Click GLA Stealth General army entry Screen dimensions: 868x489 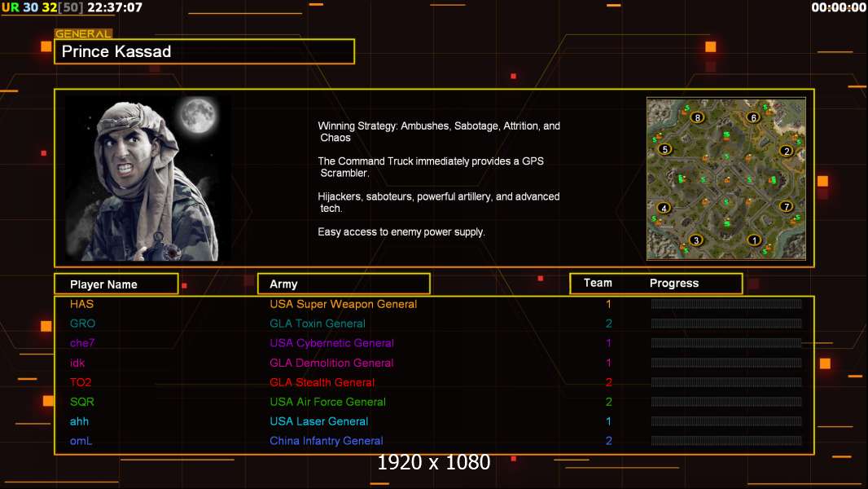pyautogui.click(x=322, y=382)
